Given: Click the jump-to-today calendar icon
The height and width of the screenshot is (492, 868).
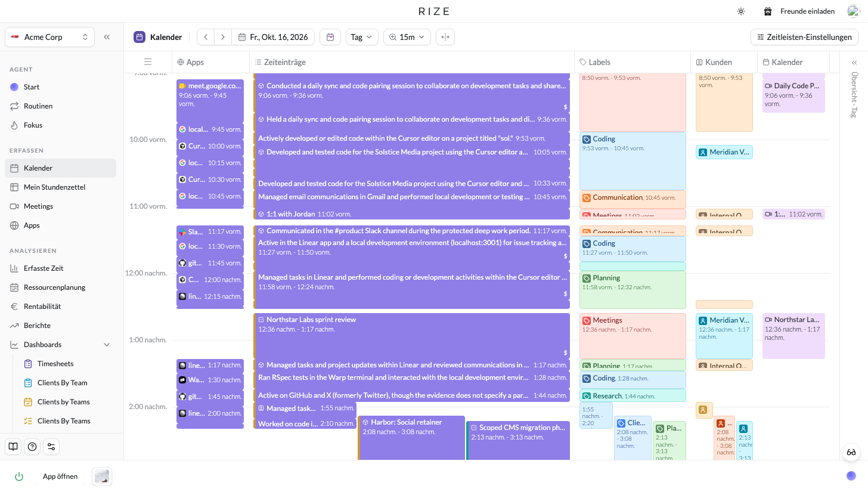Looking at the screenshot, I should 330,37.
